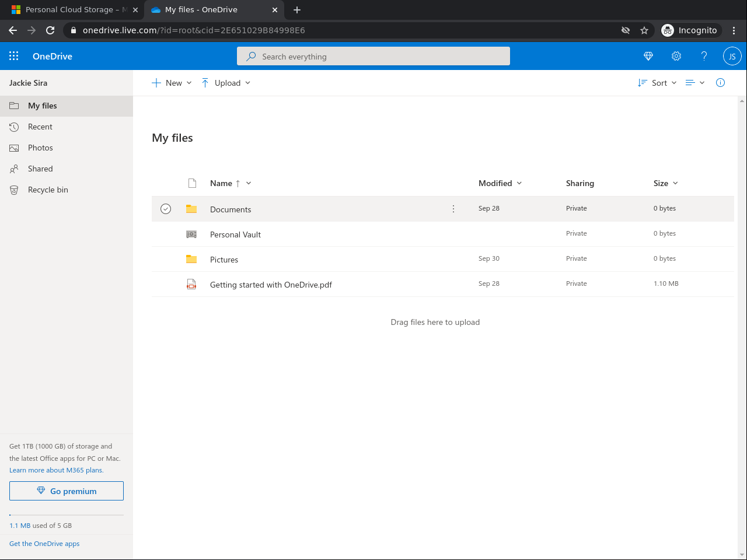Select the Documents row checkbox circle
The image size is (747, 560).
pos(166,209)
